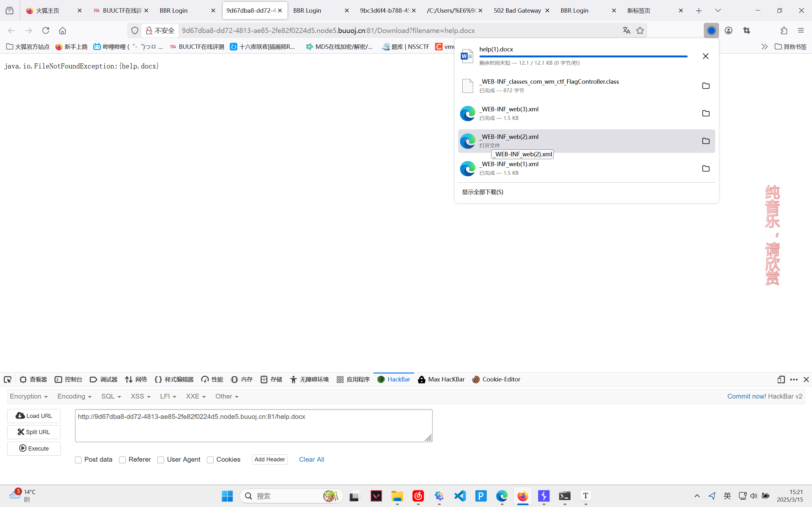Image resolution: width=812 pixels, height=507 pixels.
Task: Click the HackBar URL text area
Action: [253, 426]
